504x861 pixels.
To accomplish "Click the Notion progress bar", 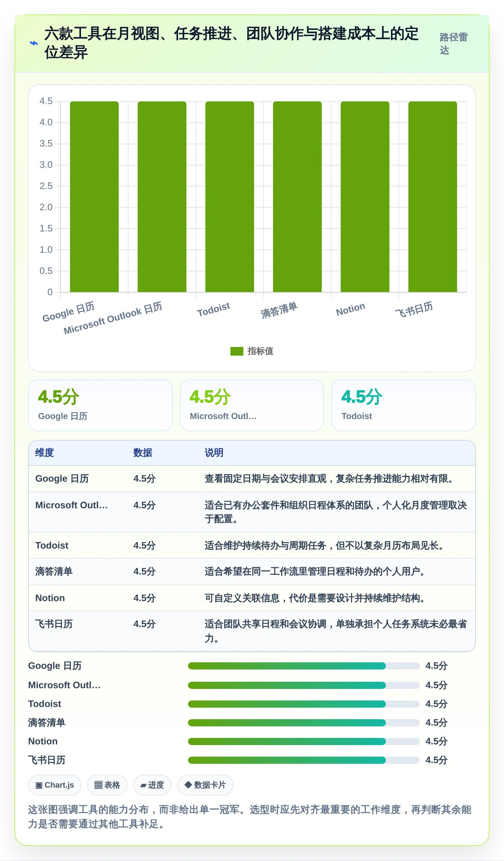I will tap(303, 741).
